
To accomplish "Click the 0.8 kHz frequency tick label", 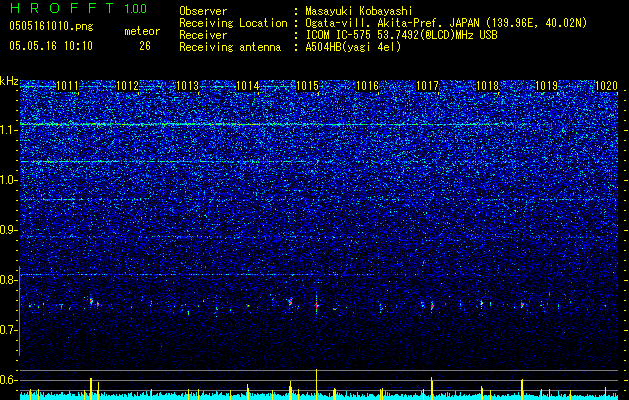I will (9, 280).
